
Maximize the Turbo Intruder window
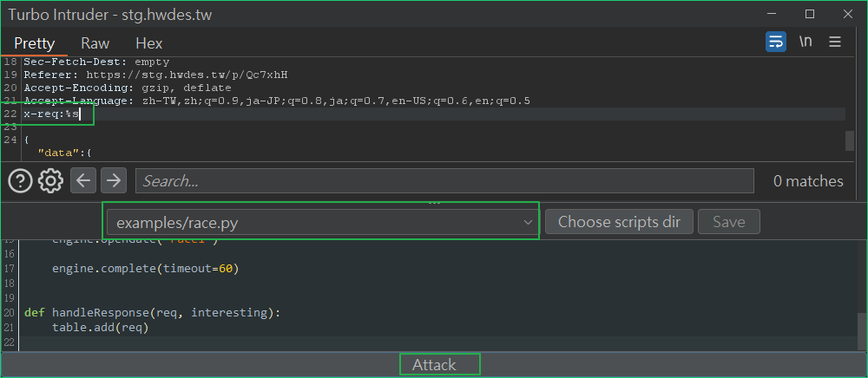(x=810, y=15)
